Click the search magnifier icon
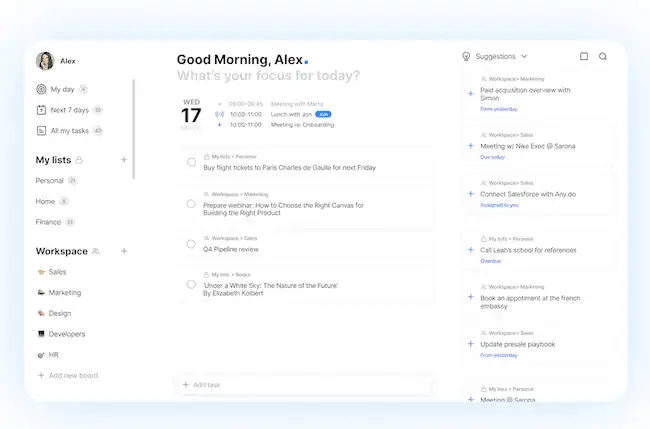The image size is (650, 429). pos(603,56)
